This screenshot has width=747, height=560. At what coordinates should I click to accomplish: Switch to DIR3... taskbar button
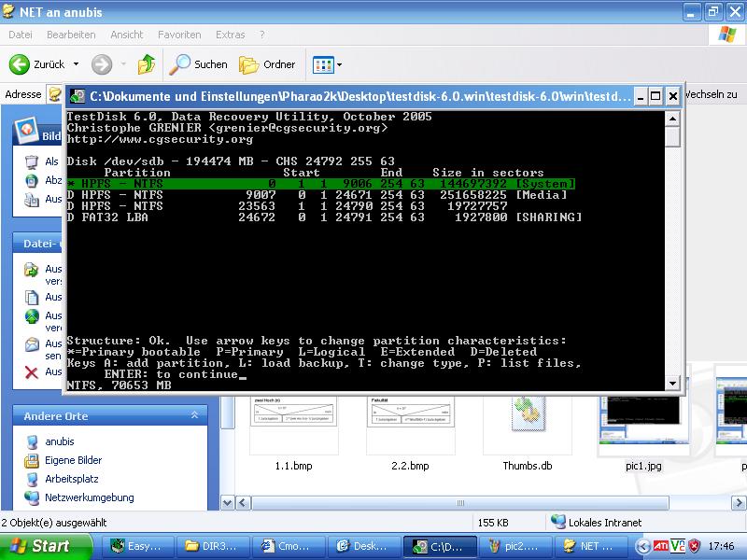pyautogui.click(x=211, y=546)
